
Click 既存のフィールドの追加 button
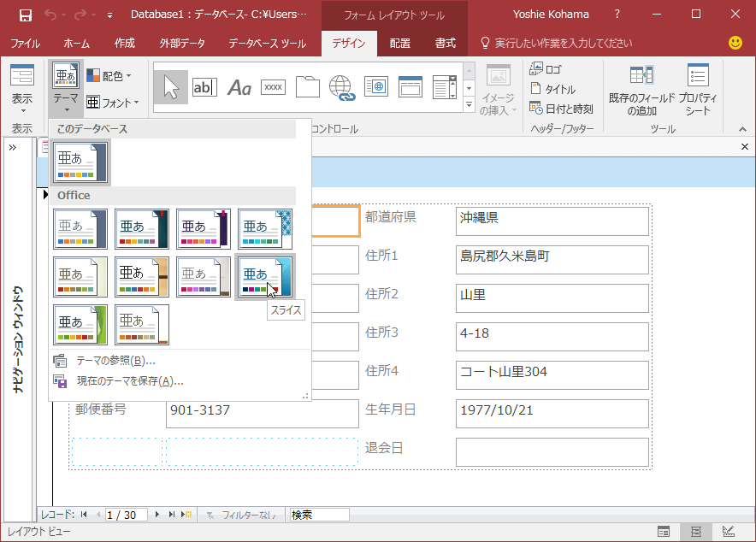641,91
